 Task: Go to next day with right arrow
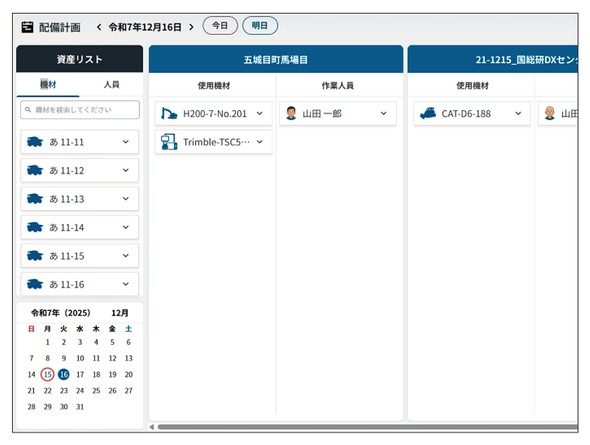192,27
